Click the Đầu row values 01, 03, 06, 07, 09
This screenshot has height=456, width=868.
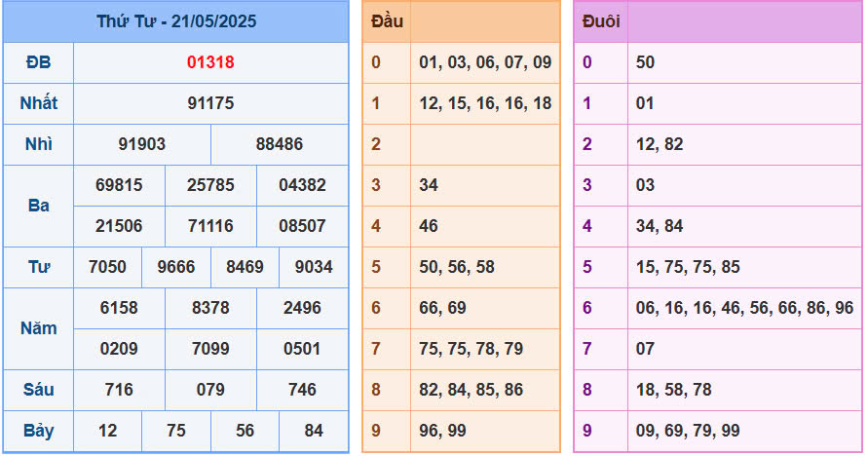point(485,62)
